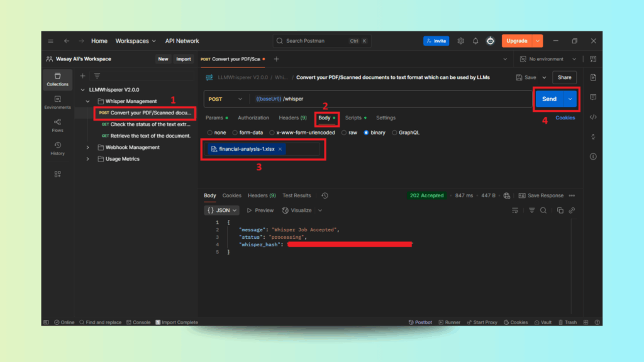
Task: Open the History sidebar panel
Action: 57,148
